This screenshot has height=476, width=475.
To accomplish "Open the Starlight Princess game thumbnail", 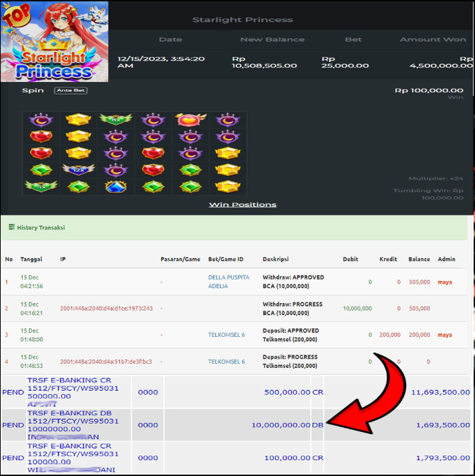I will tap(54, 41).
